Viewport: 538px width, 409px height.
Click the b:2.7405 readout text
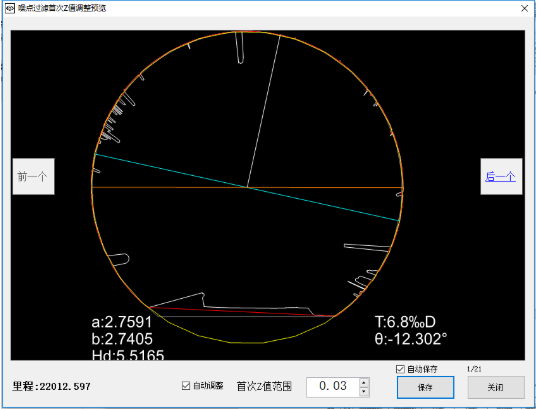point(122,339)
